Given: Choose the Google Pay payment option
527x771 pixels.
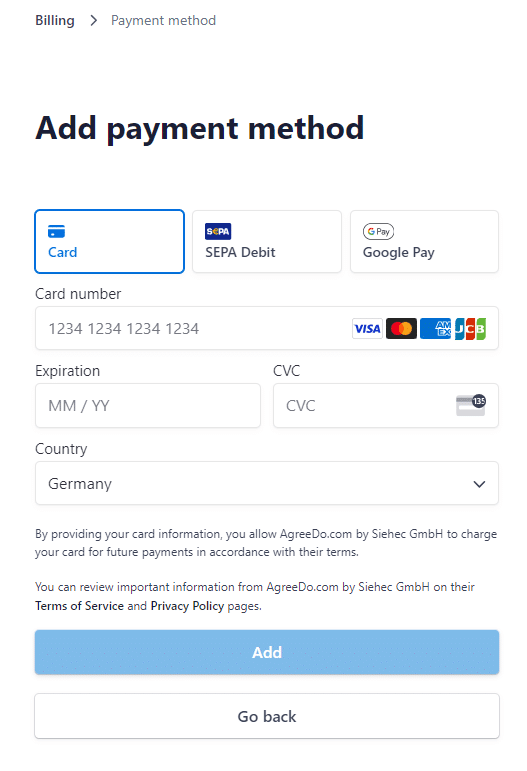Looking at the screenshot, I should pyautogui.click(x=424, y=241).
